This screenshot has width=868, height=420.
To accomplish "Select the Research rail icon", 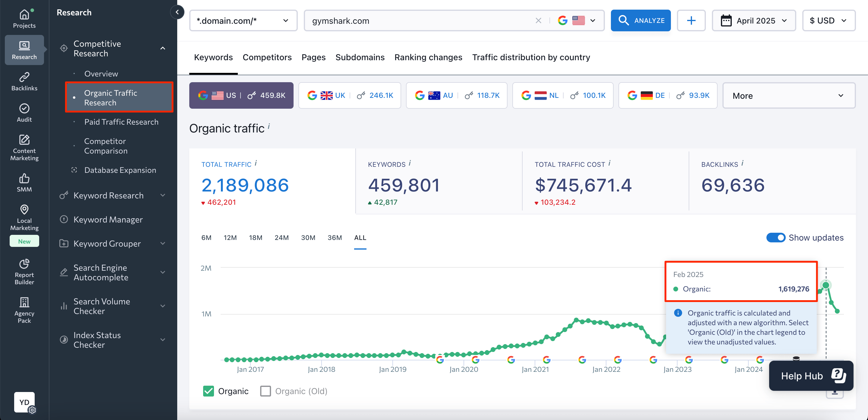I will [x=24, y=50].
